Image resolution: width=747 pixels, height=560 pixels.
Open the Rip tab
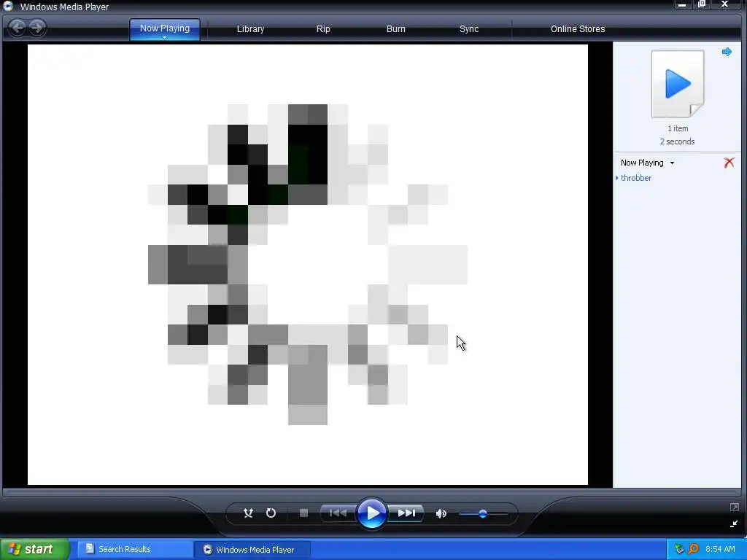tap(323, 29)
